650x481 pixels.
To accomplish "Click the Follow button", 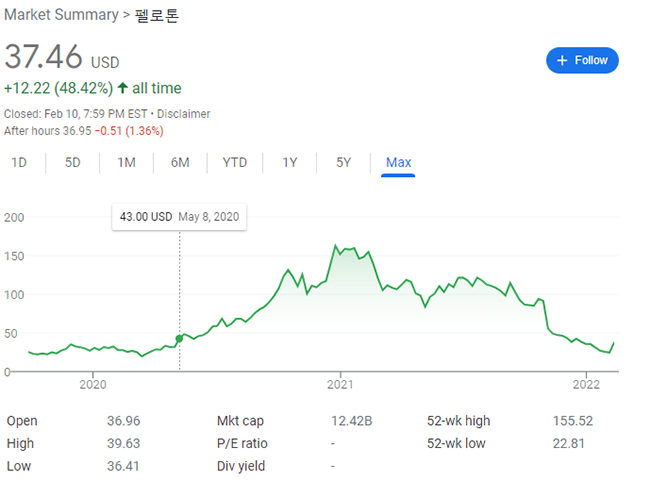I will [582, 61].
